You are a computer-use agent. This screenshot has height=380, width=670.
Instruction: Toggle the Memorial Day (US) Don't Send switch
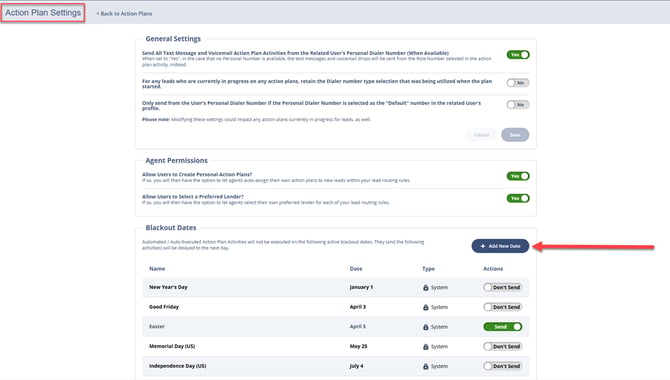pos(502,346)
